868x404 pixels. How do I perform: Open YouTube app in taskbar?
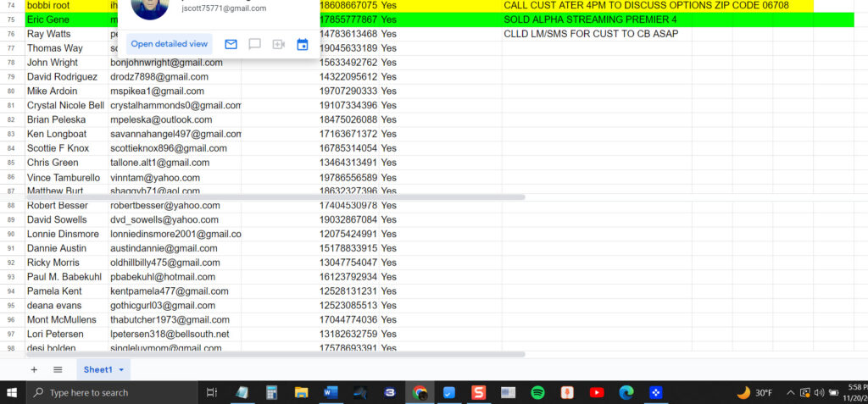pyautogui.click(x=597, y=392)
